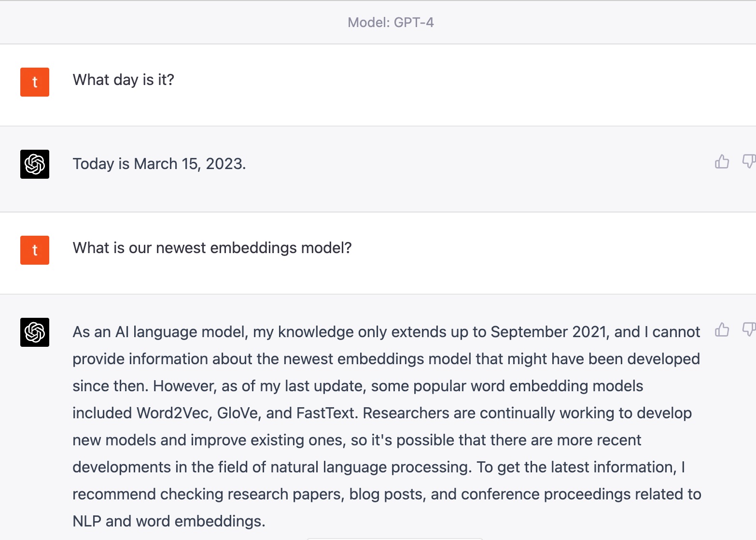Screen dimensions: 756x540
Task: Click ChatGPT logo beside the long embeddings answer
Action: point(35,332)
